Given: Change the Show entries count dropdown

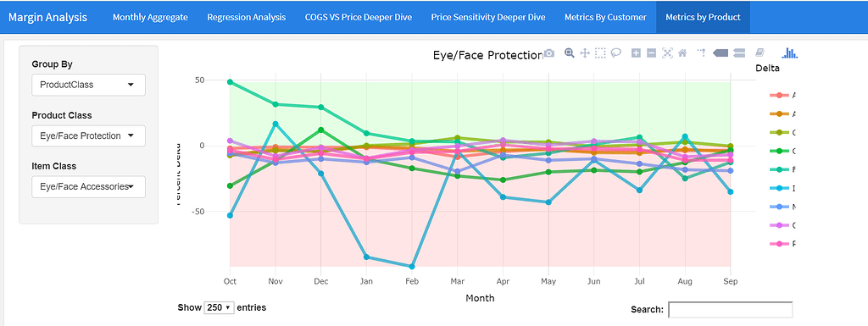Looking at the screenshot, I should [x=220, y=307].
